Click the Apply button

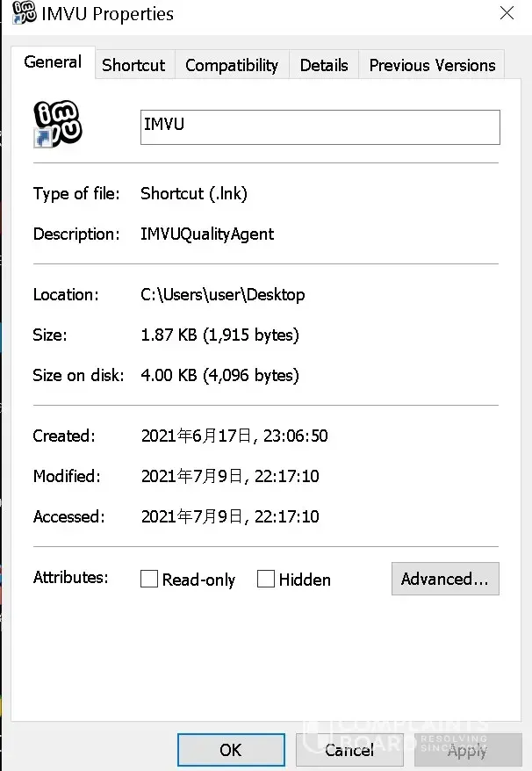click(467, 750)
